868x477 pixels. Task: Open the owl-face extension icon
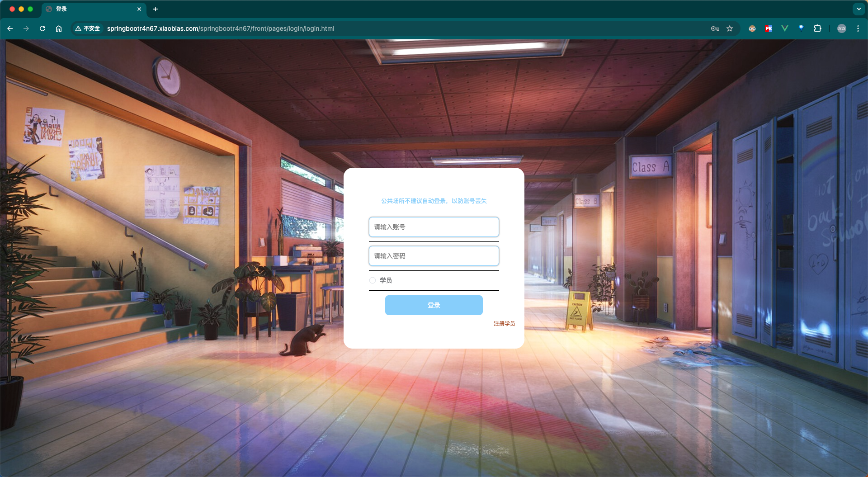point(752,28)
